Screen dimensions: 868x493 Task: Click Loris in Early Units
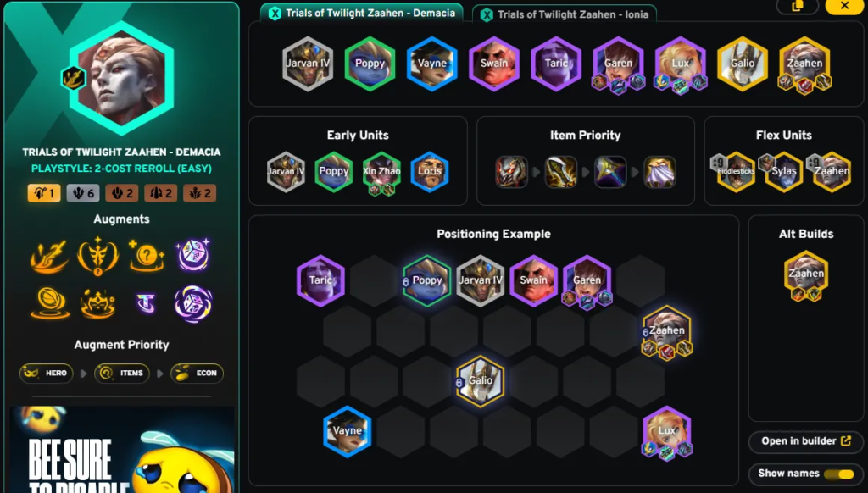click(430, 171)
